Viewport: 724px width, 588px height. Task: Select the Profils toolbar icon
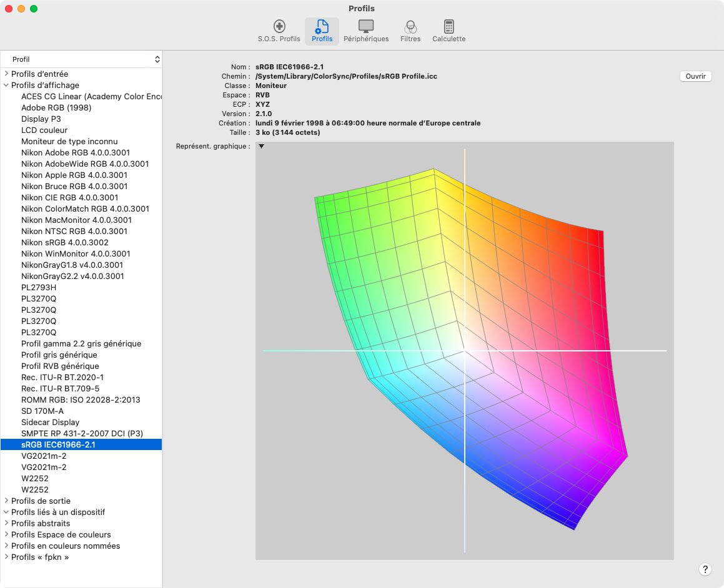pos(322,29)
